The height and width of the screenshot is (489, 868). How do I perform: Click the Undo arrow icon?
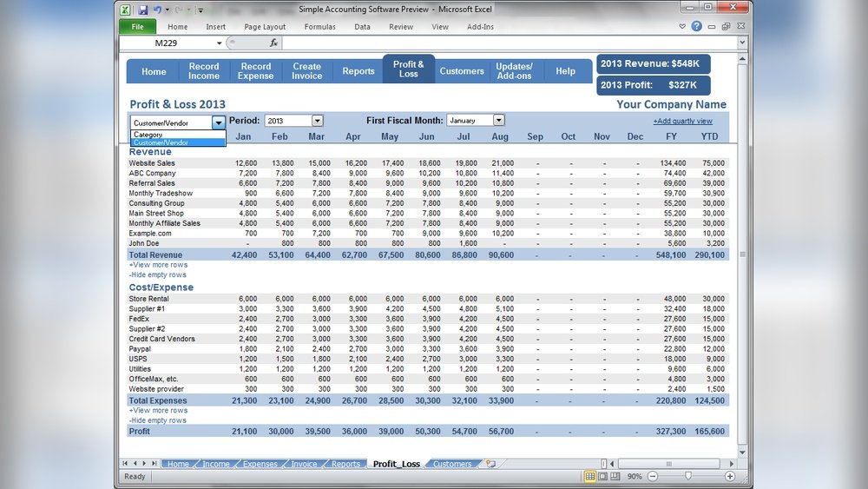click(x=159, y=10)
